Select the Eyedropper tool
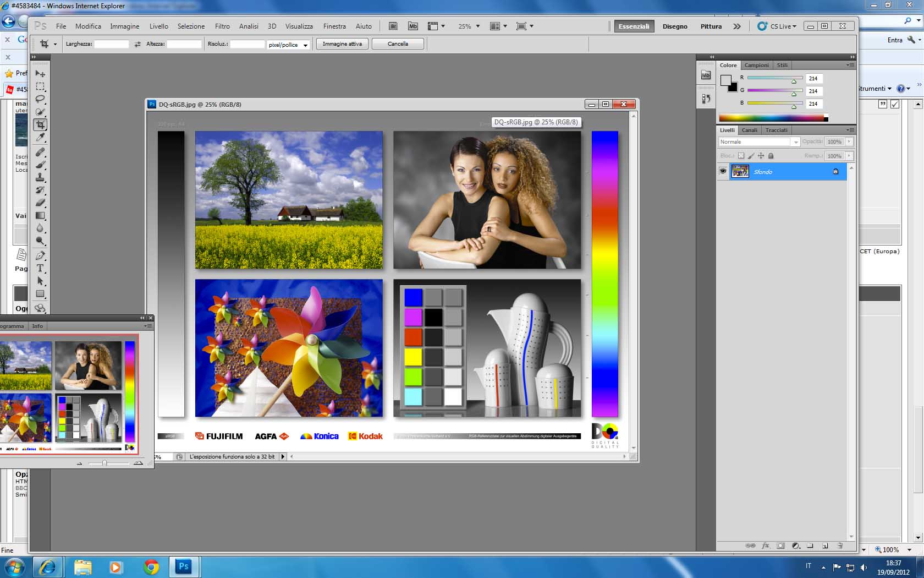 40,138
